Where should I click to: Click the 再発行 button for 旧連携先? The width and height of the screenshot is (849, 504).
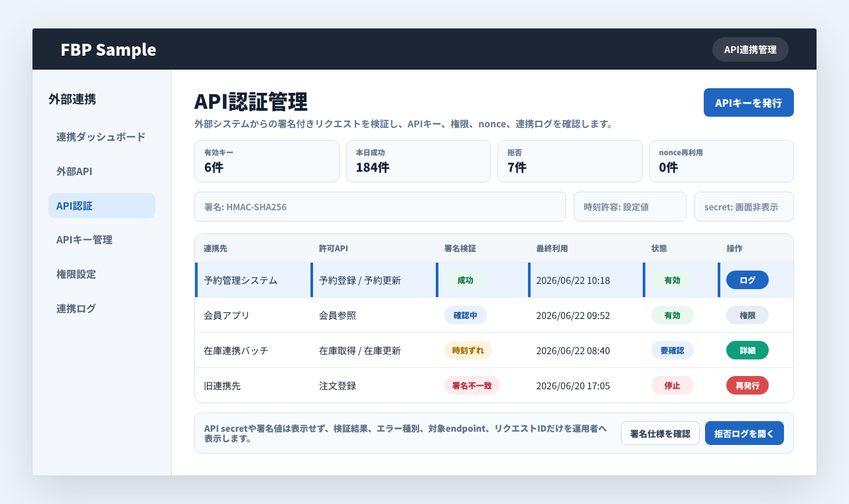(x=748, y=385)
